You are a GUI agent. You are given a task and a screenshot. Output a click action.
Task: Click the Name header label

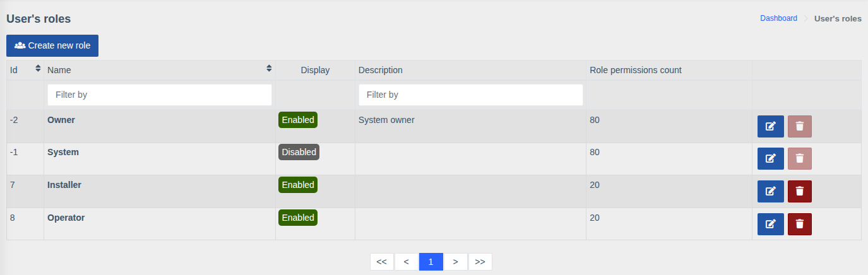click(59, 70)
